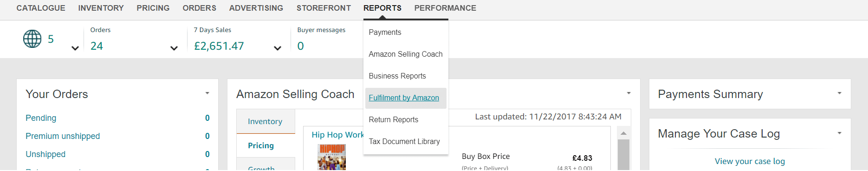Select Fulfilment by Amazon in Reports menu
Screen dimensions: 868x171
pos(404,98)
